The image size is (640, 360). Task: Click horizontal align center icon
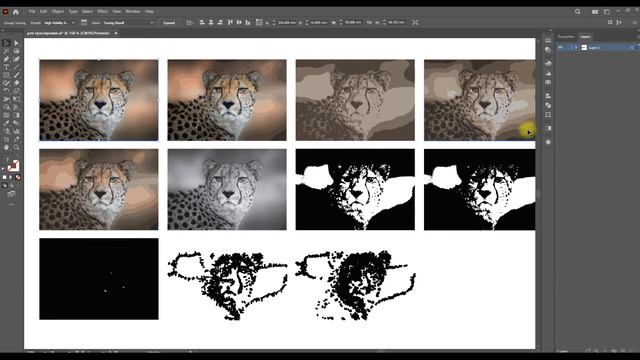coord(211,22)
